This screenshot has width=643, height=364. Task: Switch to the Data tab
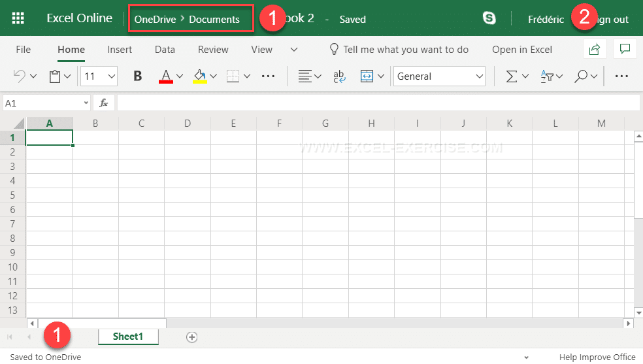click(165, 50)
